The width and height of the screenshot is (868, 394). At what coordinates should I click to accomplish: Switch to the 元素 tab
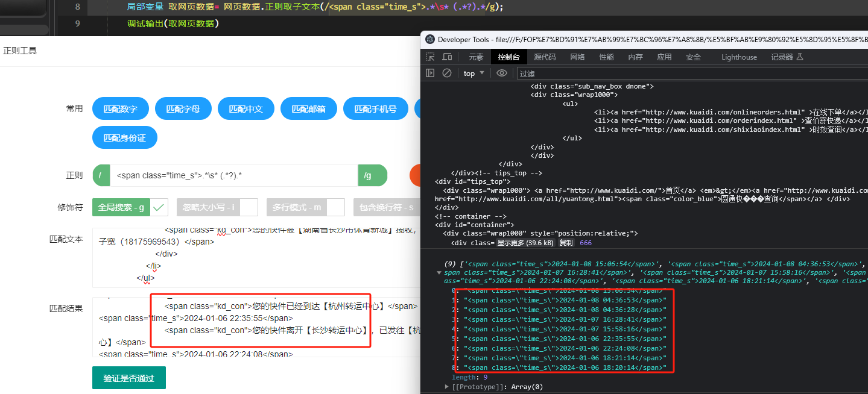click(x=476, y=57)
